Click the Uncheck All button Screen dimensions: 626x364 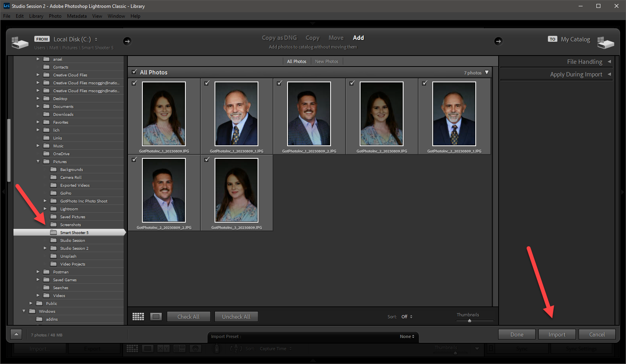236,317
